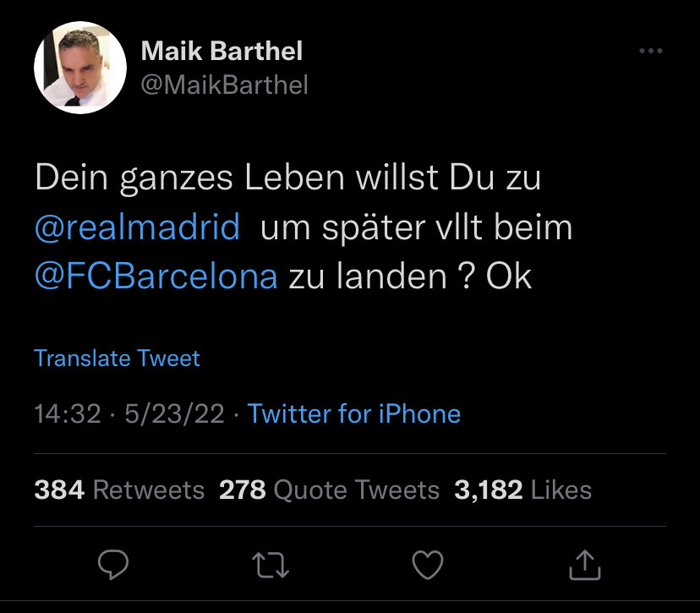Retweet using the arrows icon

pyautogui.click(x=272, y=566)
